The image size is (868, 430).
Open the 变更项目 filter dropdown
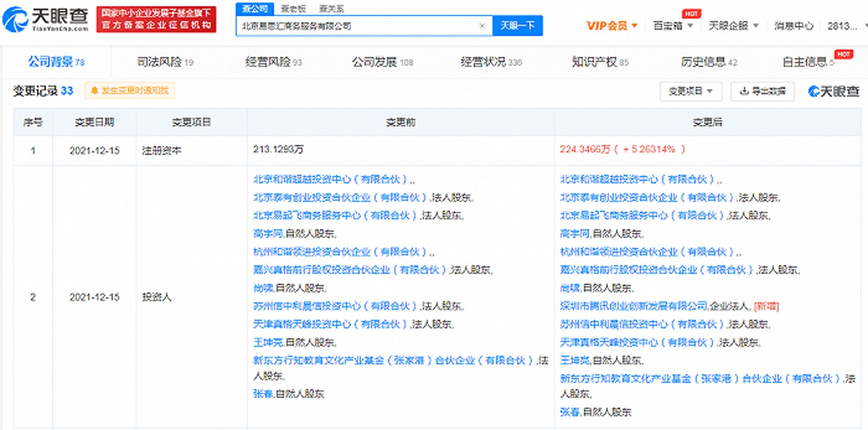(x=690, y=91)
